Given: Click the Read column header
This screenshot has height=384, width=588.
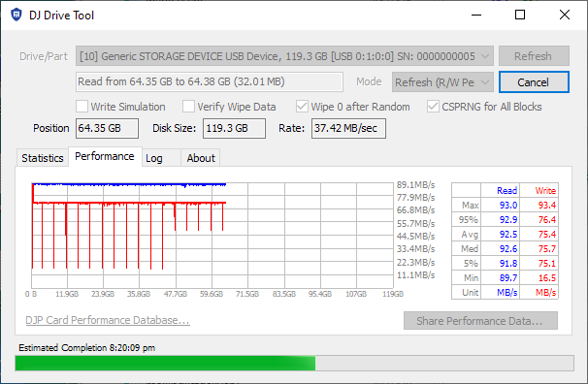Looking at the screenshot, I should pyautogui.click(x=506, y=191).
